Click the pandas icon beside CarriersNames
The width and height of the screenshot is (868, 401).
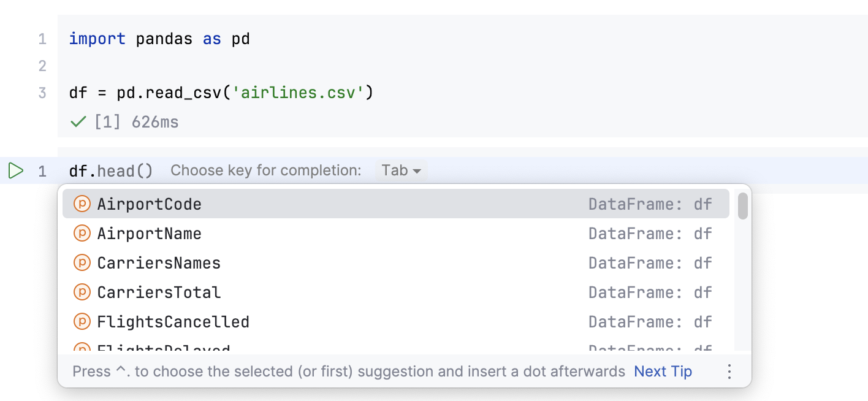82,262
